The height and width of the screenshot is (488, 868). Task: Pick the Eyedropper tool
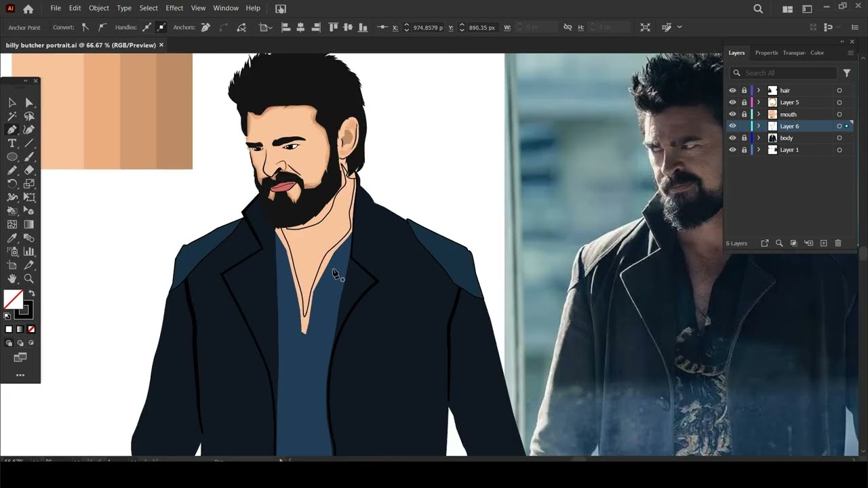[12, 238]
